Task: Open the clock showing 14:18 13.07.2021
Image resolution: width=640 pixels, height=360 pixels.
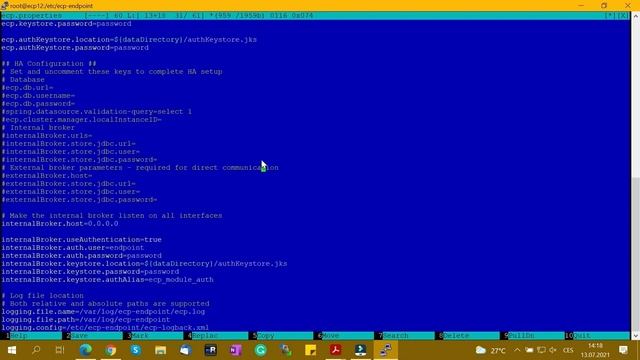Action: 595,350
